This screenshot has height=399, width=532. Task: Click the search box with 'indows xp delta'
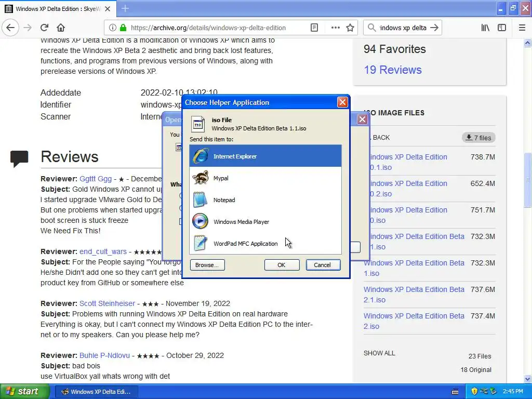click(x=403, y=28)
